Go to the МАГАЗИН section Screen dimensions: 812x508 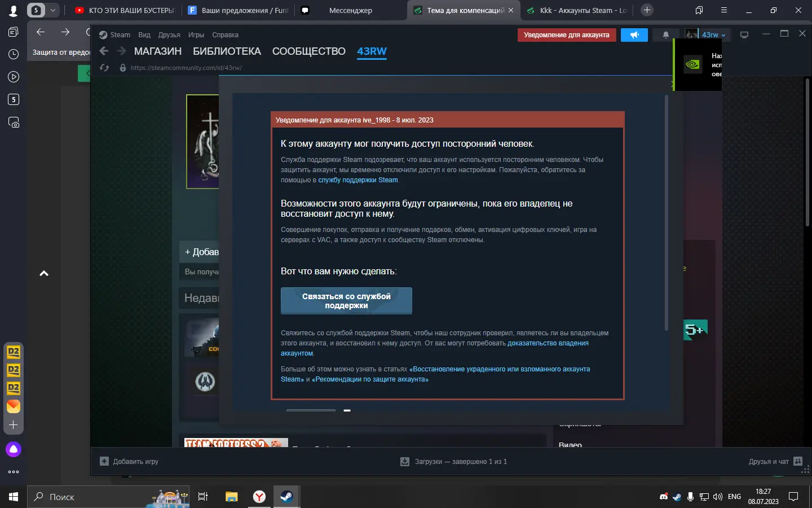[x=158, y=51]
